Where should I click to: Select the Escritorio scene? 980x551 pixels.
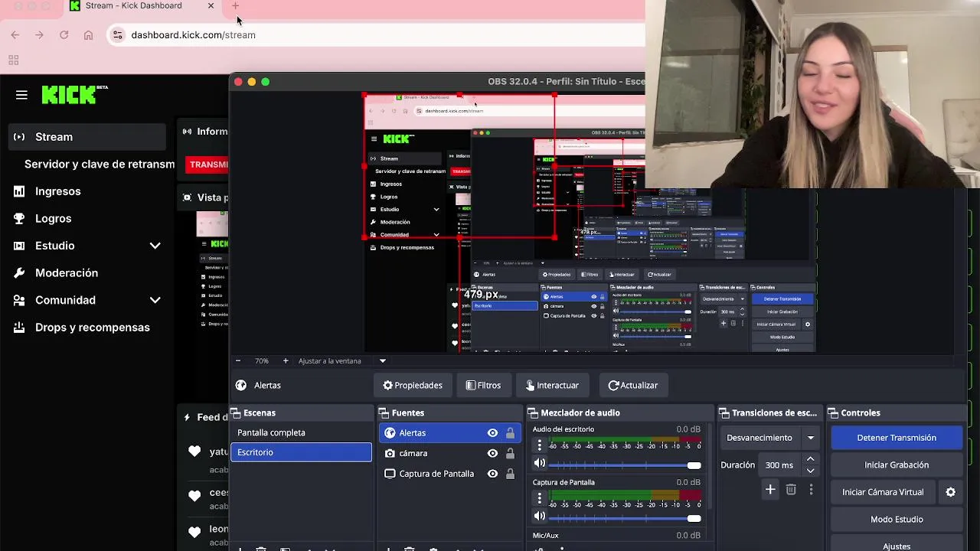[301, 452]
